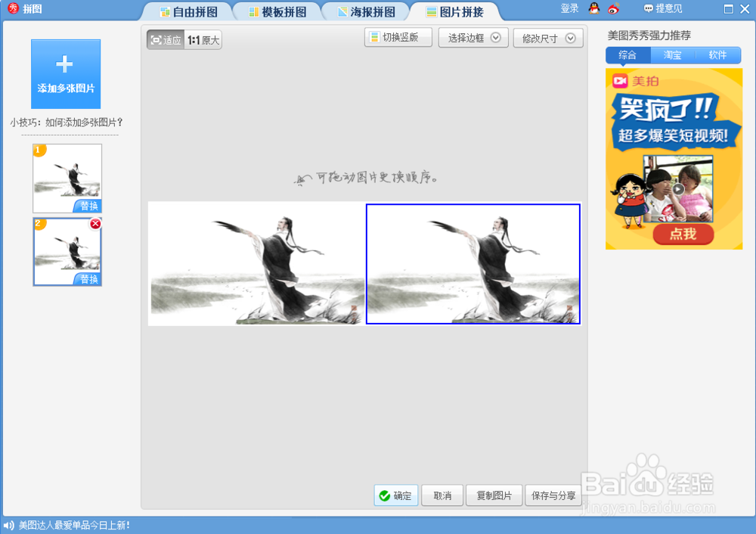Remove image 2 with red X
Screen dimensions: 756x534
click(95, 224)
